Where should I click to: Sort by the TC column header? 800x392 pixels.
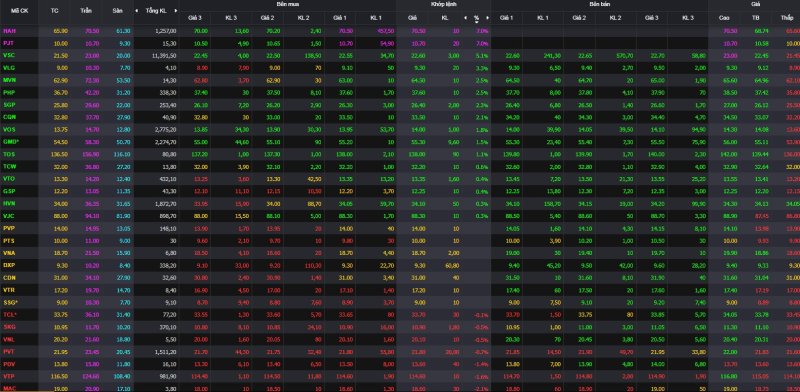coord(55,11)
